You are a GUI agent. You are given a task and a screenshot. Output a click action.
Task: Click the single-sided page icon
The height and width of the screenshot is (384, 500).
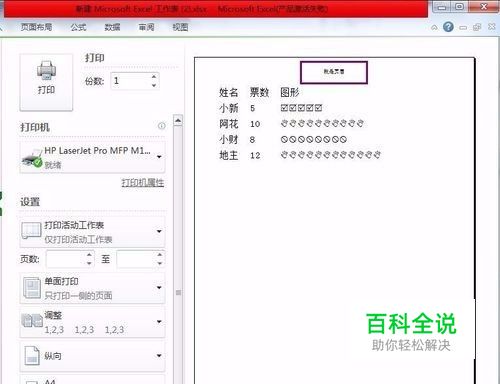[x=32, y=288]
